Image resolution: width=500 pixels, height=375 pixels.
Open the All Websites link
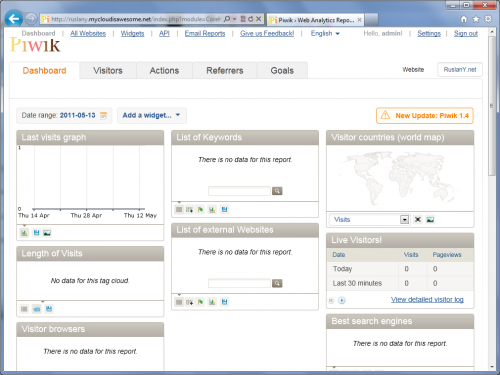coord(88,33)
